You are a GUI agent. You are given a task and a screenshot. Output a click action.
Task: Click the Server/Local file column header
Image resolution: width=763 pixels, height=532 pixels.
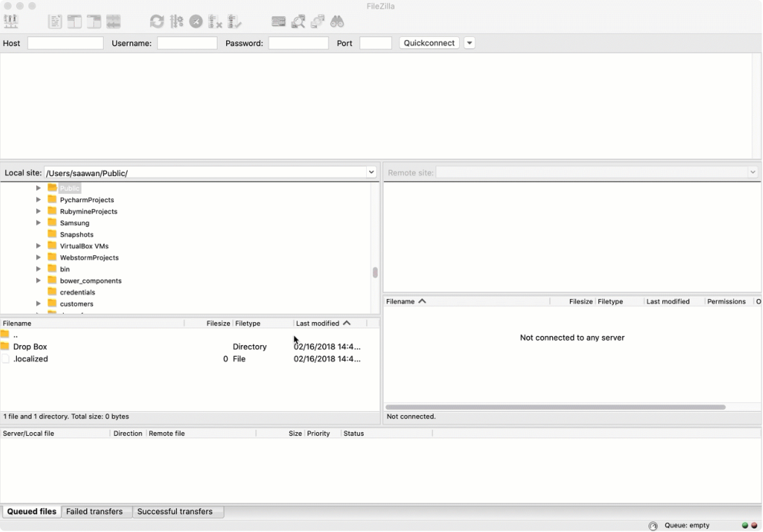(55, 434)
